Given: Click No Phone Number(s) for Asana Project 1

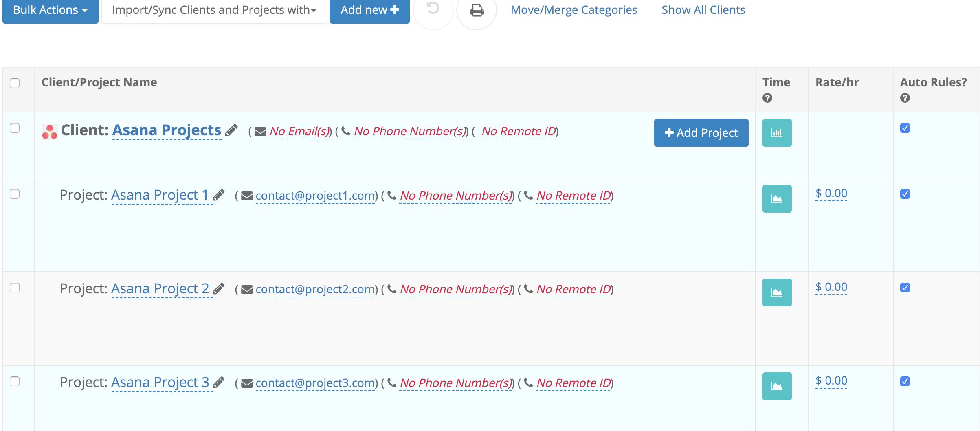Looking at the screenshot, I should [457, 196].
